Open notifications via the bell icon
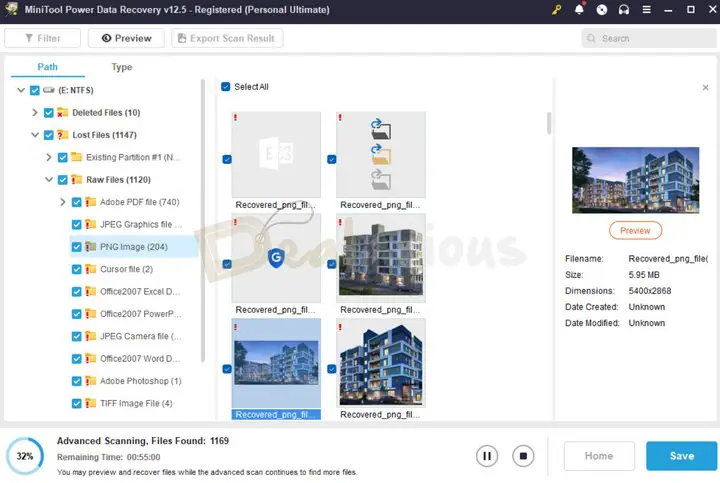Screen dimensions: 720x483 point(579,10)
